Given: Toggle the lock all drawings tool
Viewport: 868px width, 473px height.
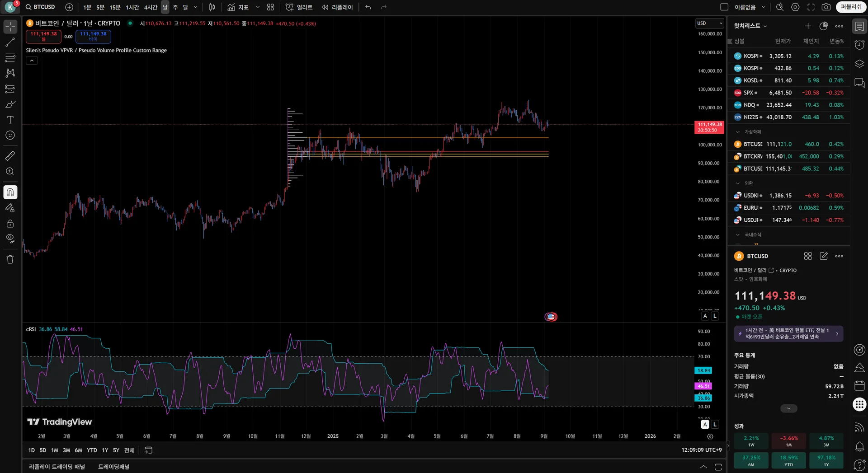Looking at the screenshot, I should pos(10,224).
